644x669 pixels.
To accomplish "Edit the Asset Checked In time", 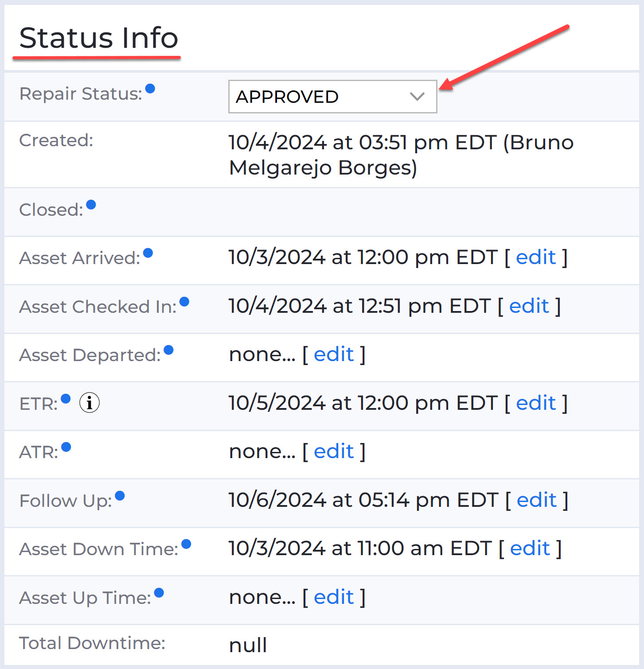I will (x=529, y=306).
